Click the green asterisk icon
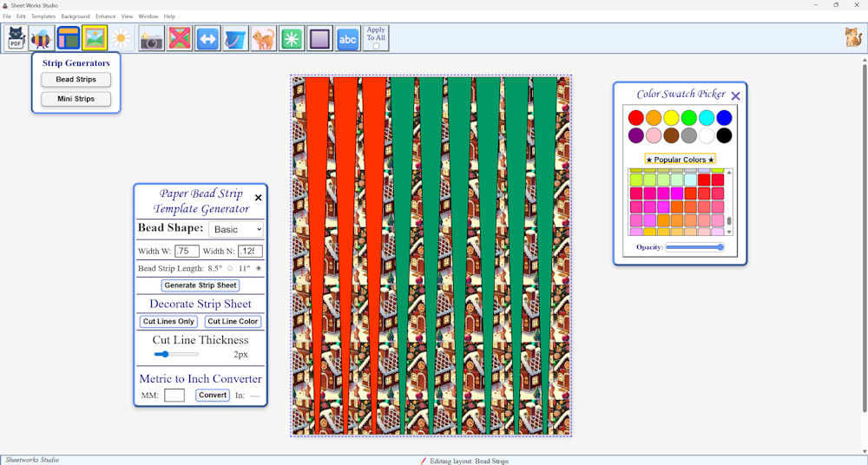The image size is (868, 465). [292, 38]
